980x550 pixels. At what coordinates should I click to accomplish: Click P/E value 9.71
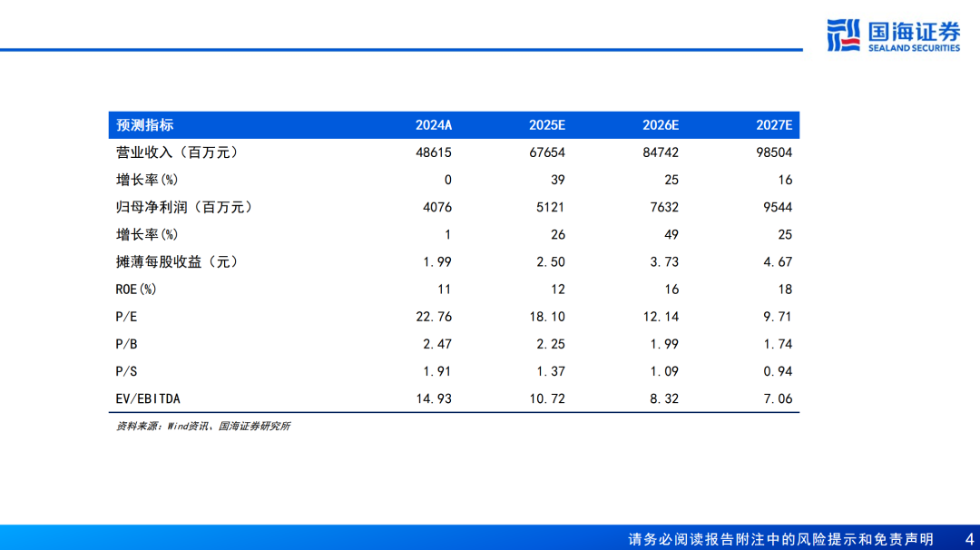[778, 317]
